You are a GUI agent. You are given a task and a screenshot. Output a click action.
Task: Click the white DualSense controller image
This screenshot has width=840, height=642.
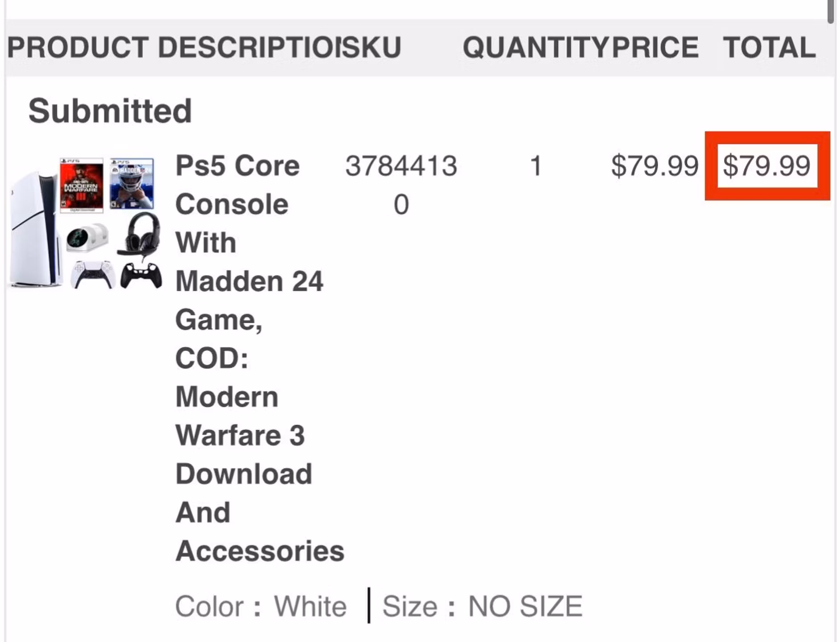coord(93,275)
